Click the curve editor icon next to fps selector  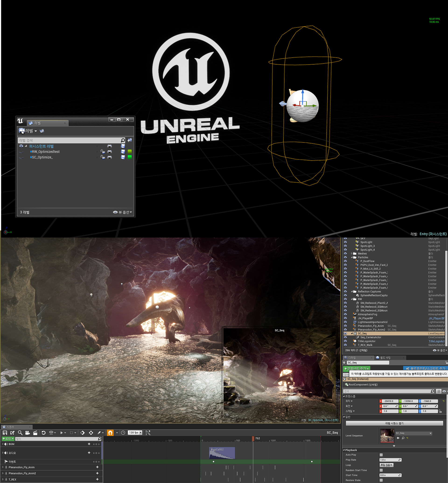(148, 433)
